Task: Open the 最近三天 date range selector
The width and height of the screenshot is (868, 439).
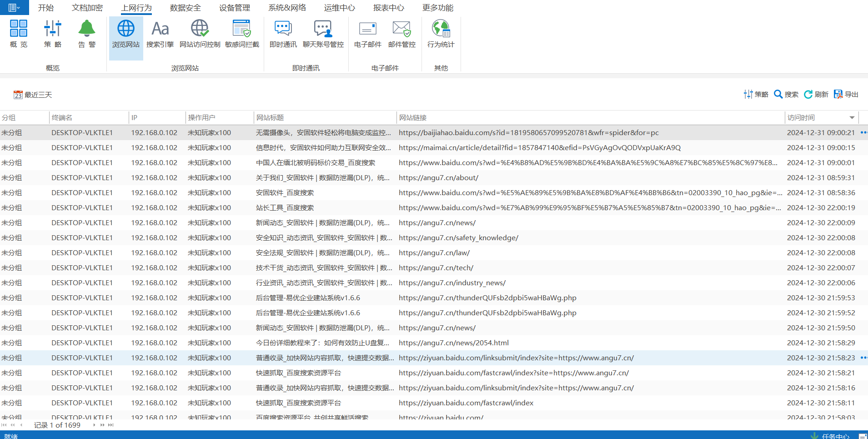Action: [33, 95]
